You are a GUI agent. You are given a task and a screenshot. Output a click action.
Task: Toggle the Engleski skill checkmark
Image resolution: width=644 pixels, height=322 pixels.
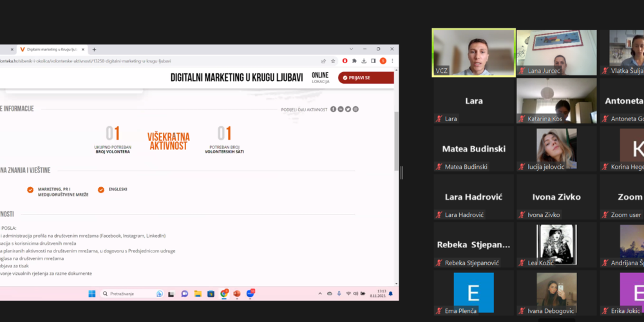click(101, 189)
